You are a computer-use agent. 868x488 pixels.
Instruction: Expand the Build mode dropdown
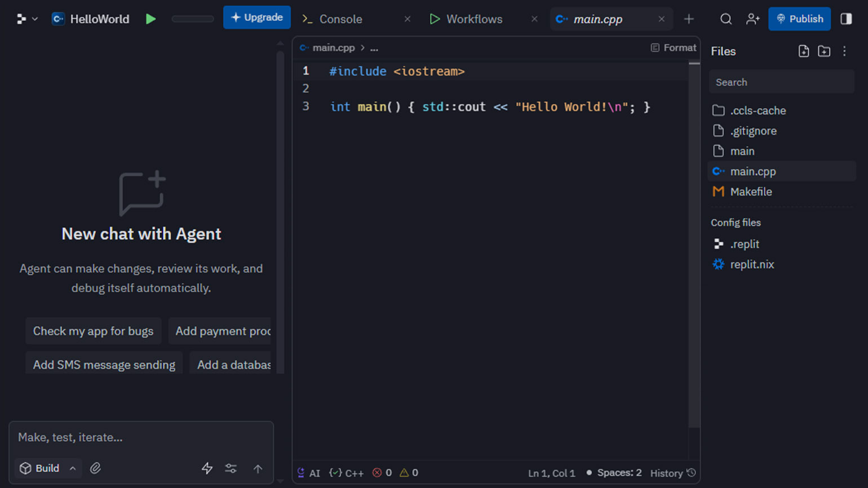(x=48, y=468)
